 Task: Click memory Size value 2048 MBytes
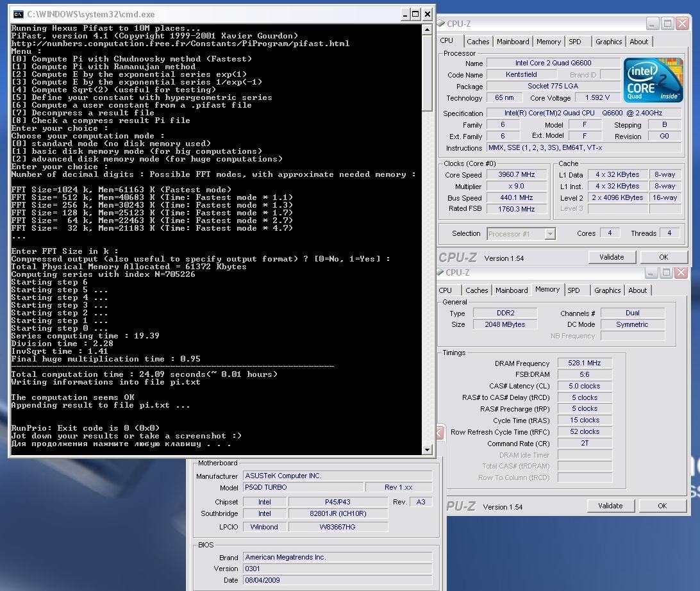[x=505, y=324]
